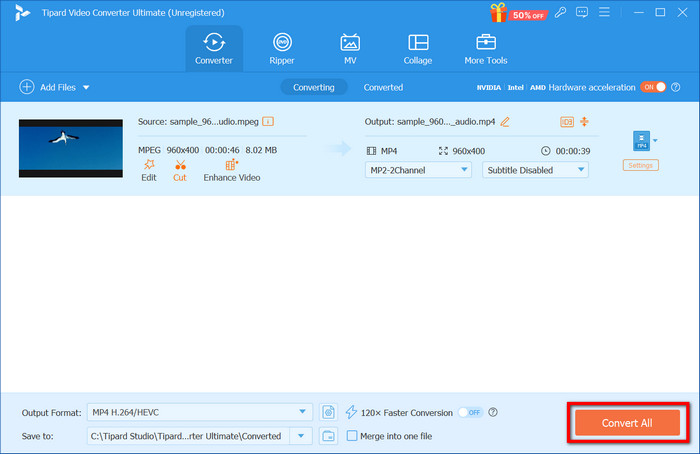
Task: Click the Add Files plus icon
Action: click(27, 87)
